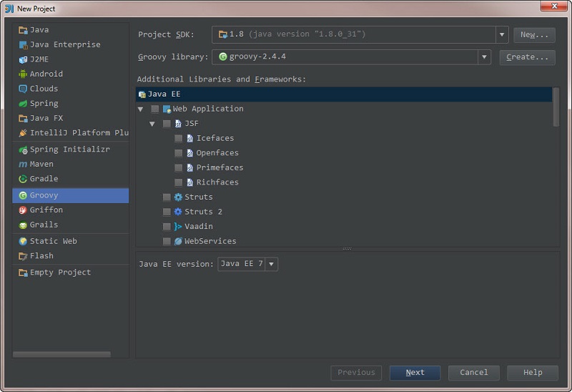This screenshot has width=572, height=392.
Task: Click the Cancel button
Action: click(x=474, y=373)
